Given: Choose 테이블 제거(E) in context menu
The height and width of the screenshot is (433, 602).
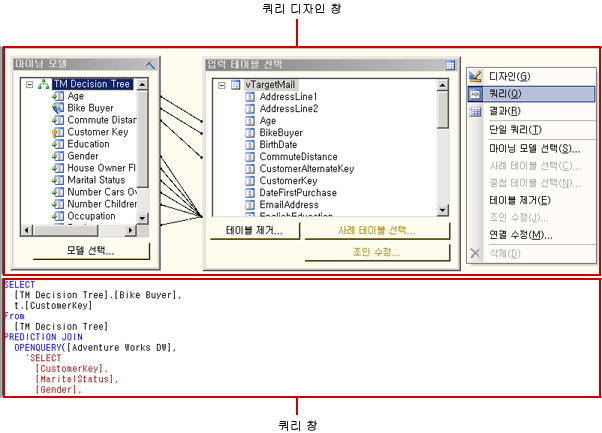Looking at the screenshot, I should [x=531, y=200].
